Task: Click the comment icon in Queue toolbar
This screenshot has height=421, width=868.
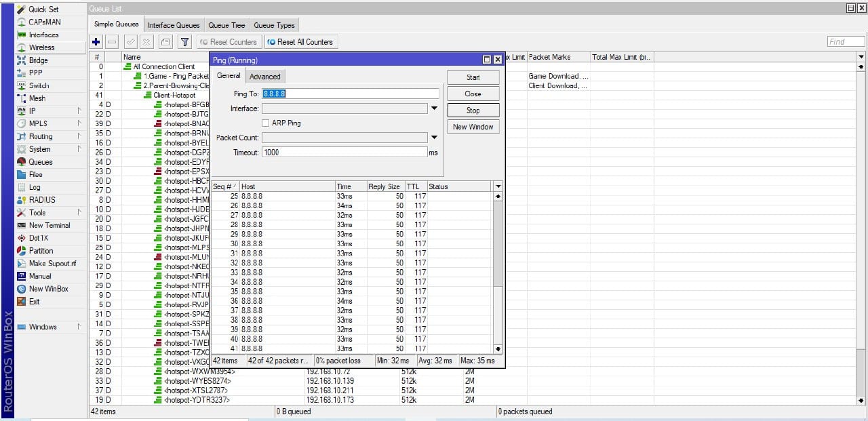Action: click(165, 42)
